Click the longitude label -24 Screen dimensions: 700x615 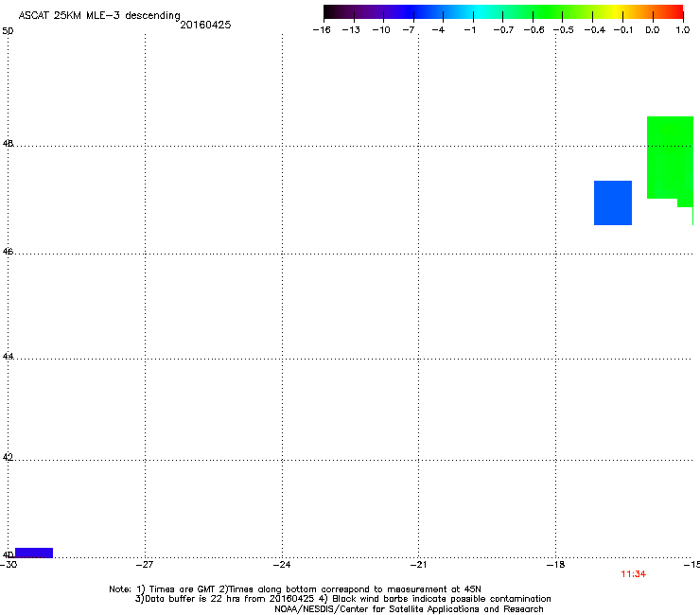282,565
